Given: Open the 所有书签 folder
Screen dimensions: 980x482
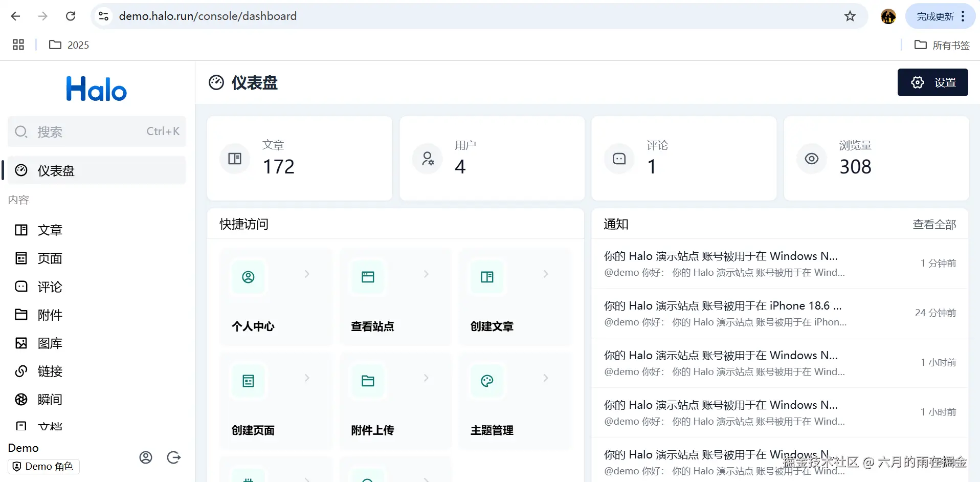Looking at the screenshot, I should point(942,45).
